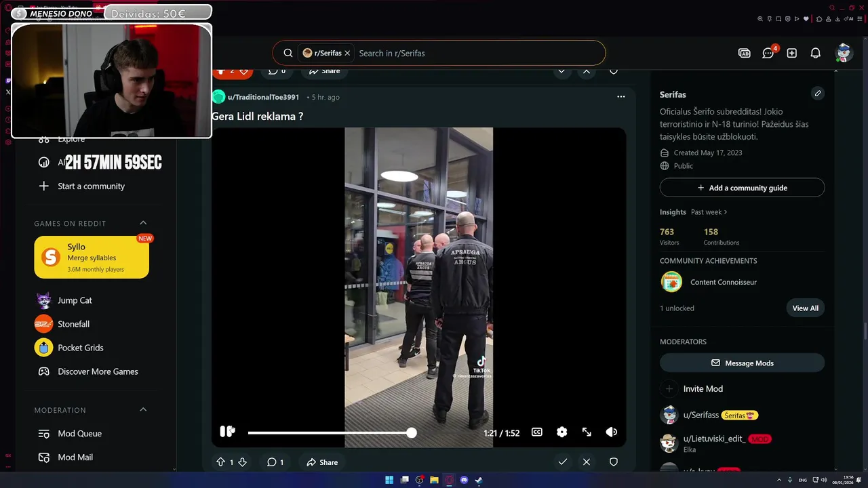Seek using the video progress slider

tap(330, 432)
